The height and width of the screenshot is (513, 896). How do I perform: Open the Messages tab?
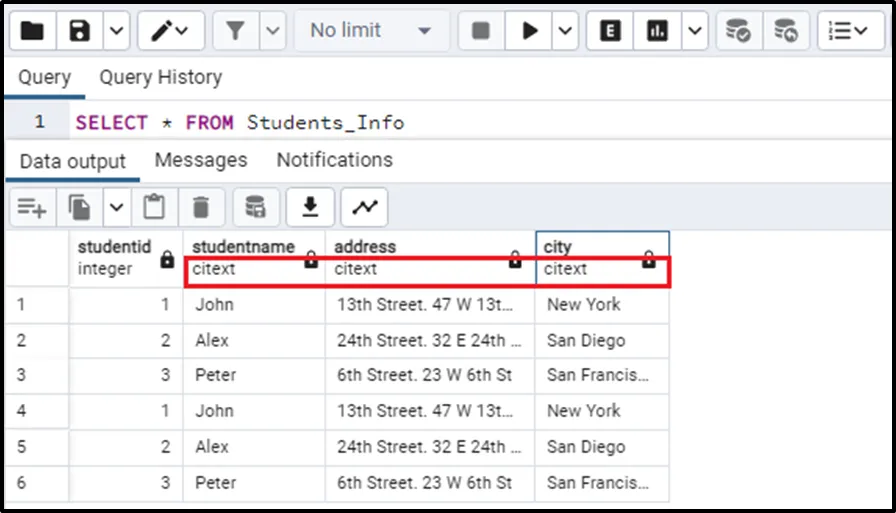tap(200, 160)
